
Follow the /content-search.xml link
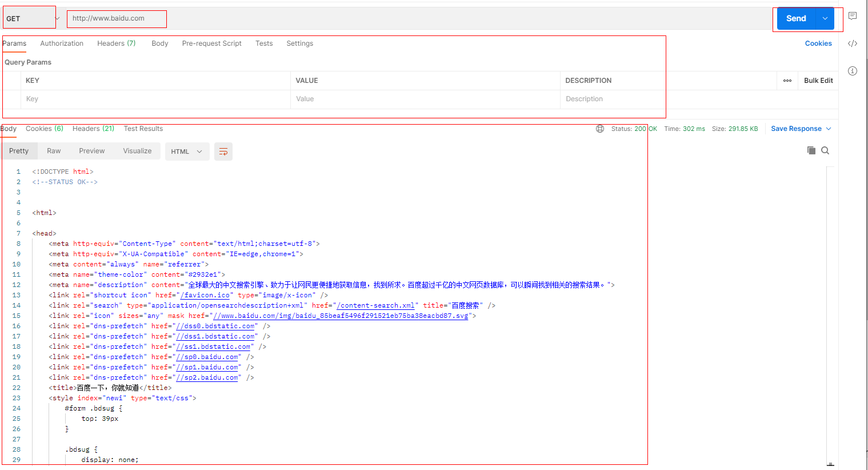tap(375, 305)
